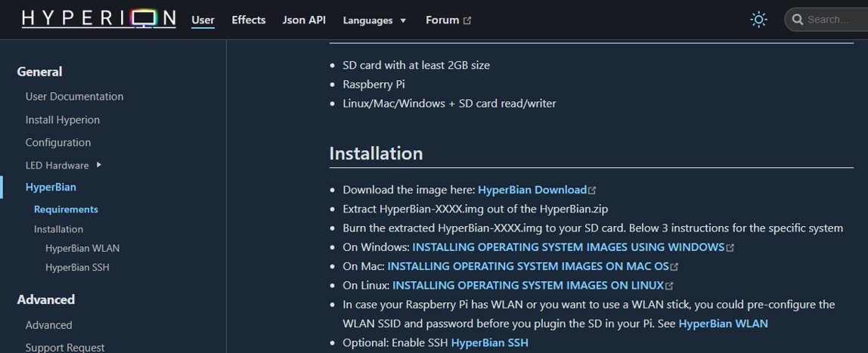
Task: Open the Installing Images on Linux link
Action: coord(528,286)
